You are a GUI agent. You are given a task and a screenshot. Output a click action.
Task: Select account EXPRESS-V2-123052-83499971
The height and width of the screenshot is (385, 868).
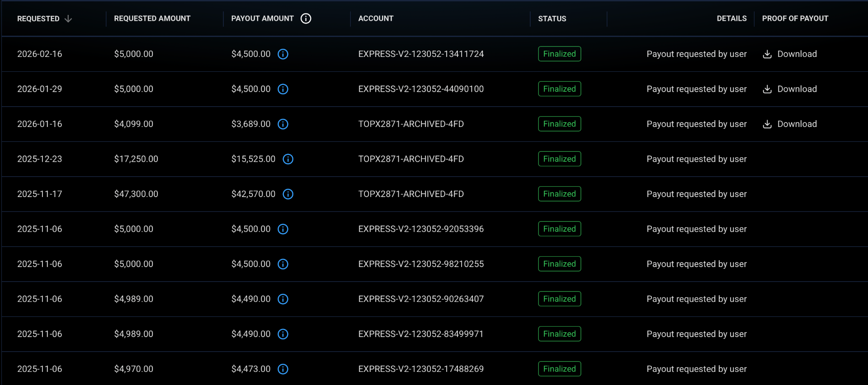click(421, 334)
